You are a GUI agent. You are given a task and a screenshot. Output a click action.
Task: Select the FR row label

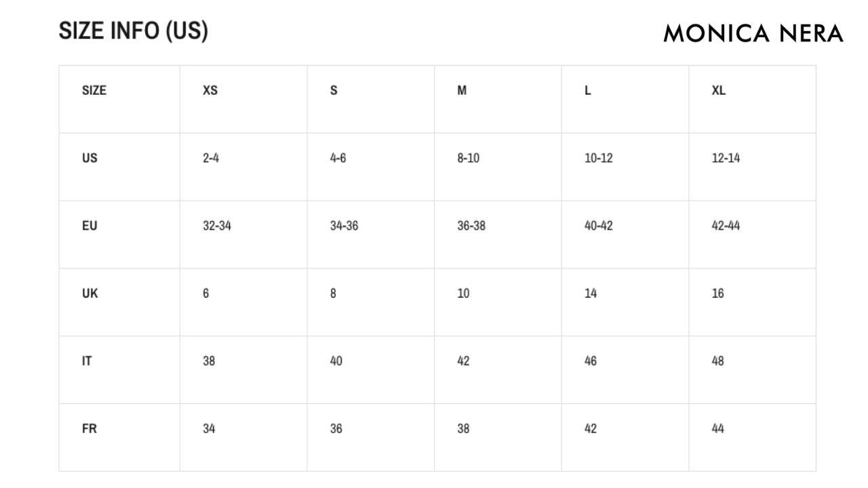pos(90,429)
